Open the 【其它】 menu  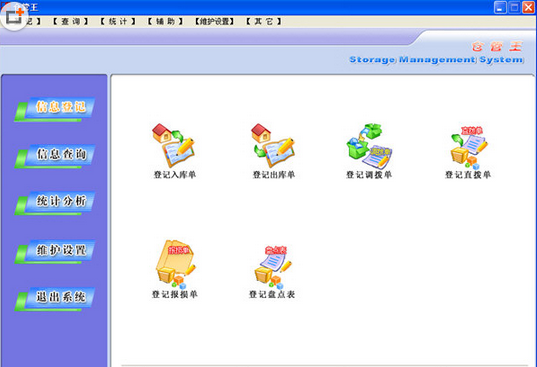(264, 22)
